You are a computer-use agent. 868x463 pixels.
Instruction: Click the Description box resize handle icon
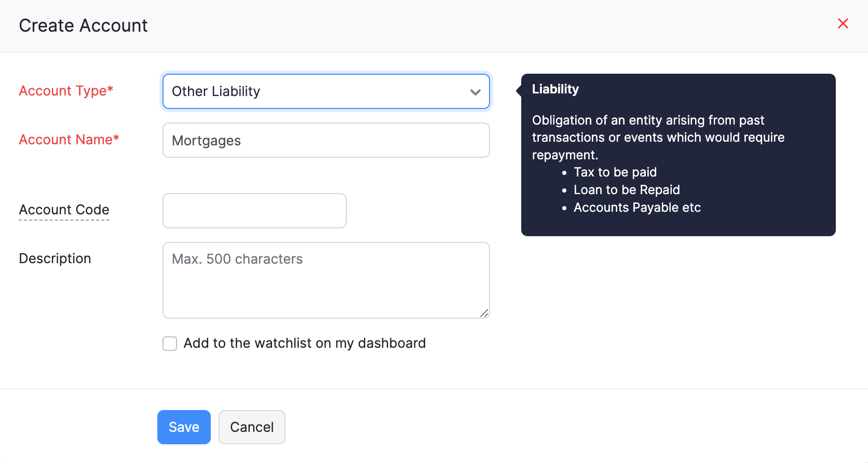(x=484, y=313)
